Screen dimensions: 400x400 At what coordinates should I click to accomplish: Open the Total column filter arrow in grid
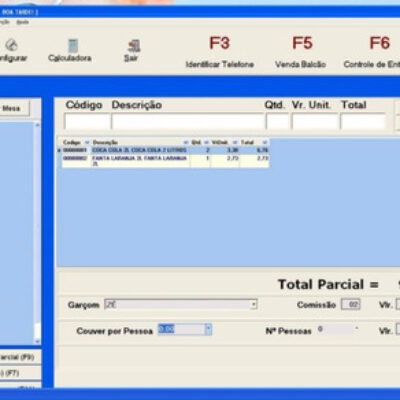[x=265, y=143]
